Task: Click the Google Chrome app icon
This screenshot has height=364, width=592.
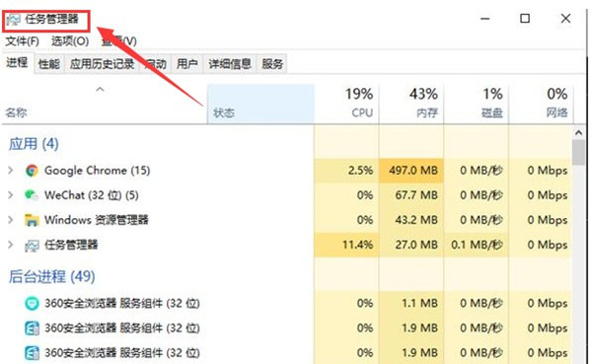Action: click(32, 171)
